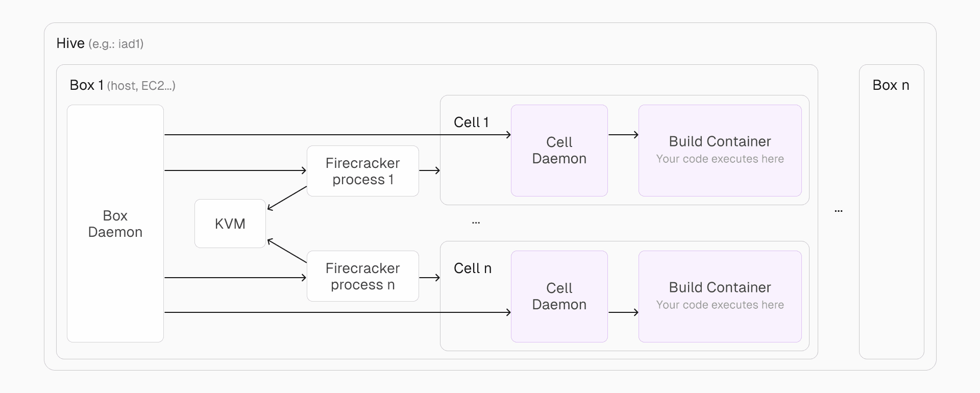Click arrow from Firecracker process 1 to Cell 1

(x=429, y=170)
